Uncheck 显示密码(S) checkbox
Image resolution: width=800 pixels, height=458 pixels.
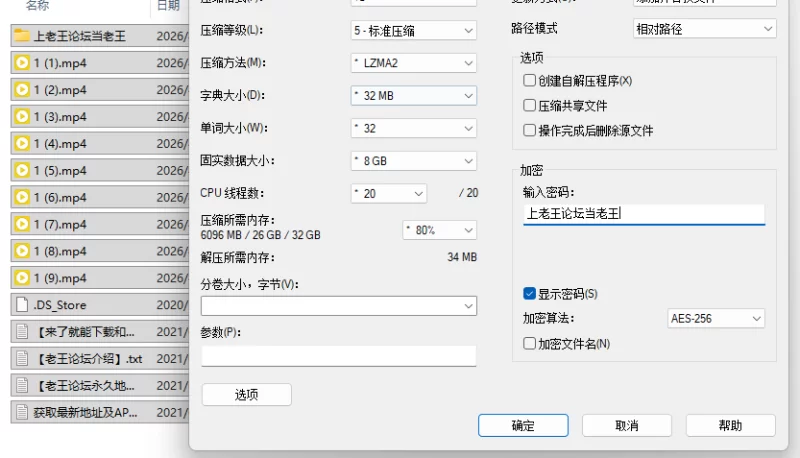pos(530,294)
